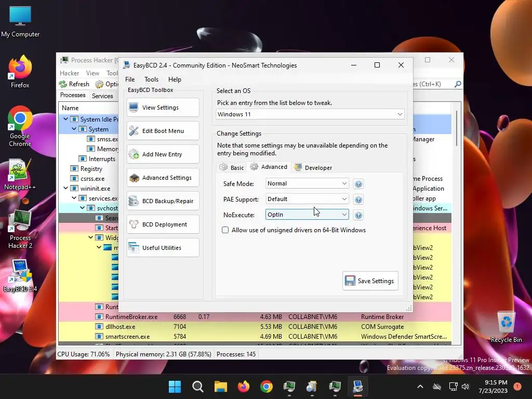Switch to the Advanced tab

pos(269,167)
